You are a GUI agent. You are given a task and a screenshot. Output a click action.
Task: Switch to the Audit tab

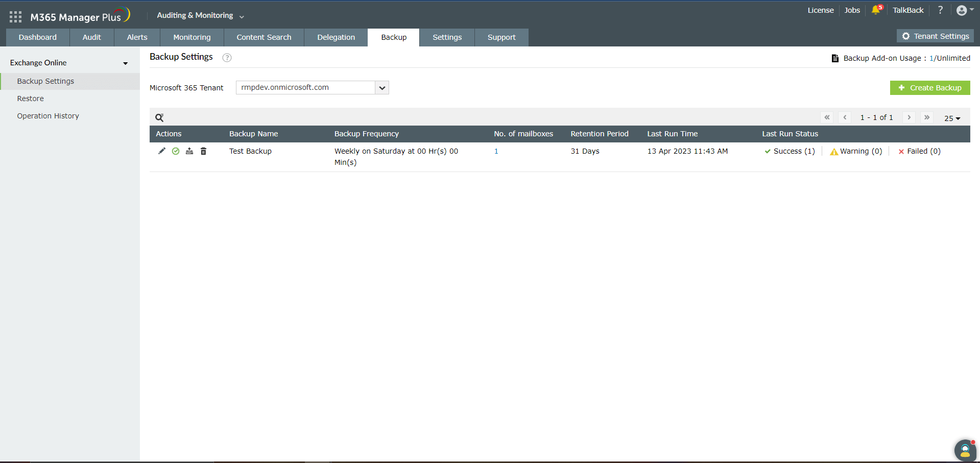tap(92, 37)
